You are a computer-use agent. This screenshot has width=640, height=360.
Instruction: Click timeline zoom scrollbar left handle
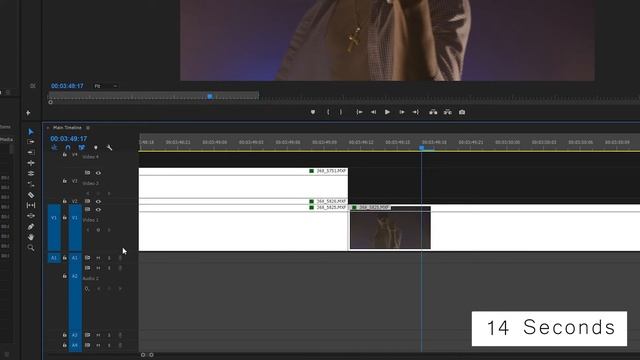coord(143,355)
